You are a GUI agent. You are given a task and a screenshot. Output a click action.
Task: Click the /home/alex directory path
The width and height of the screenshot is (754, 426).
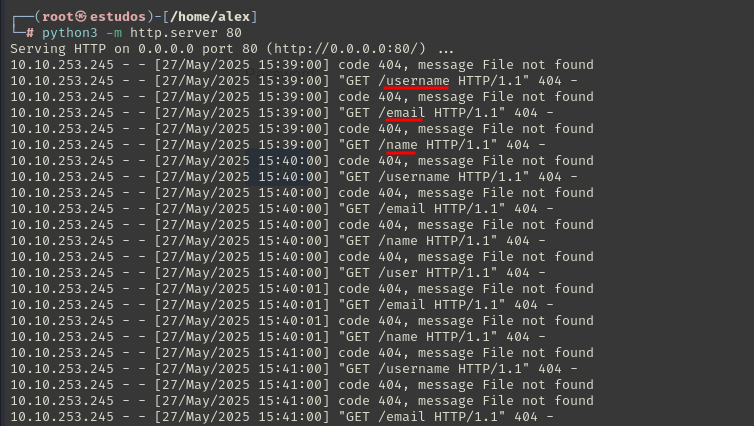(210, 17)
